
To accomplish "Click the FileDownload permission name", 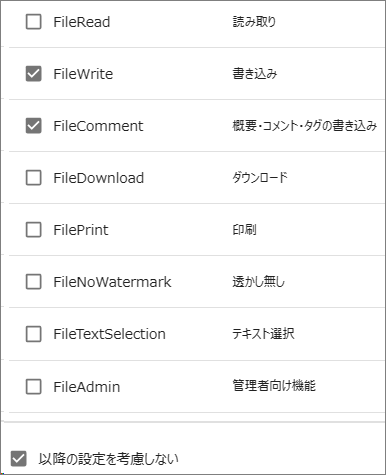I will tap(99, 178).
